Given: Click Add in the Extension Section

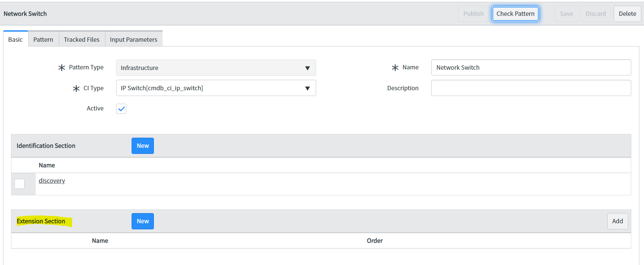Looking at the screenshot, I should (x=617, y=221).
